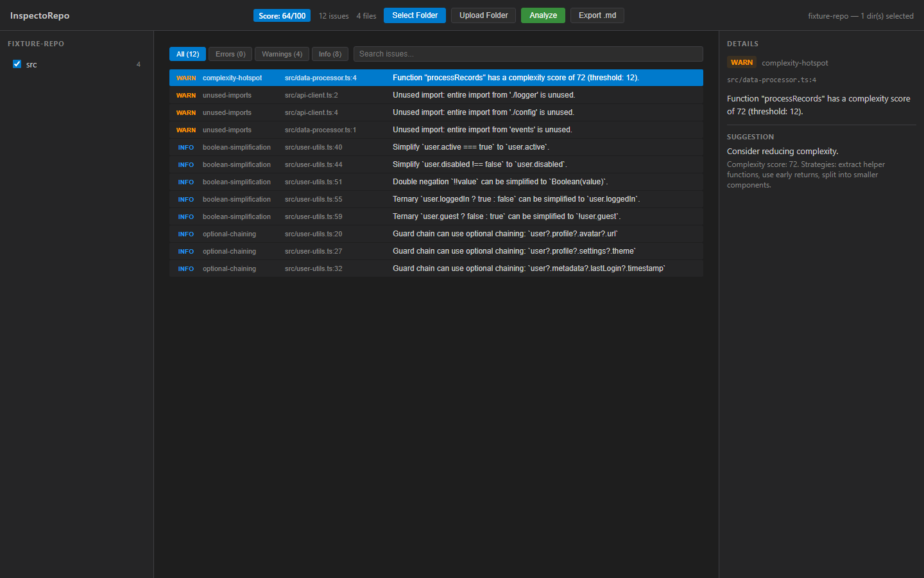Click the Upload Folder button
The width and height of the screenshot is (924, 578).
click(x=483, y=15)
